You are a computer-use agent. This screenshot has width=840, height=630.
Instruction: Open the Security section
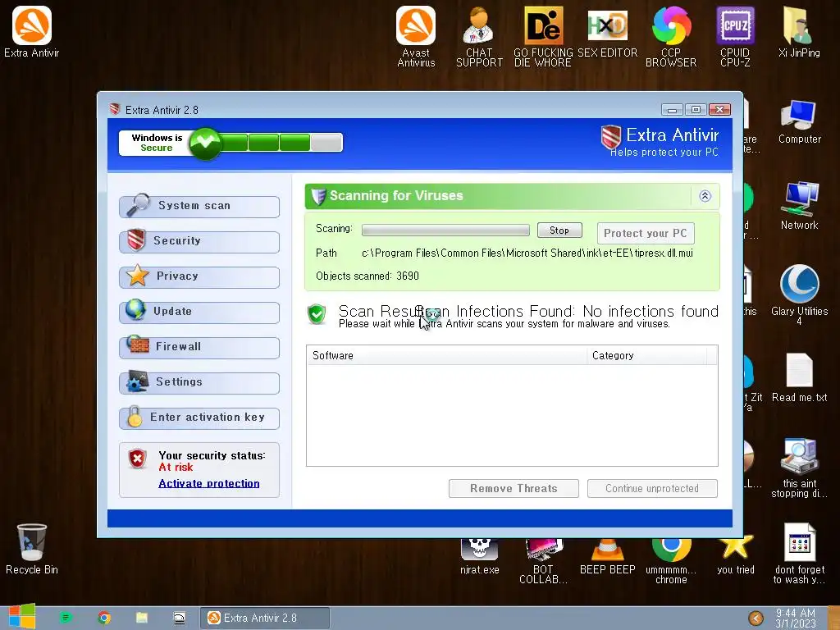pyautogui.click(x=199, y=242)
